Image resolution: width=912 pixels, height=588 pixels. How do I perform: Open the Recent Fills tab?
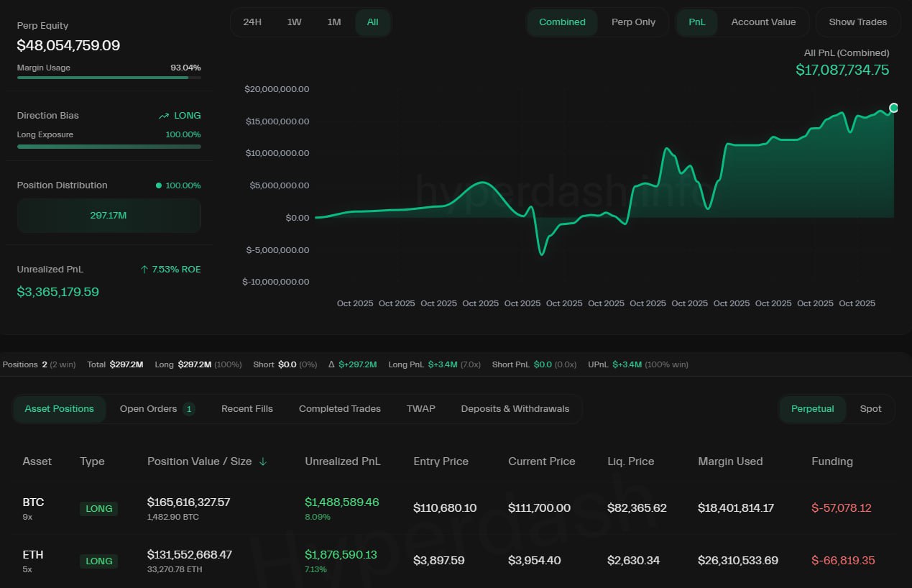tap(247, 409)
